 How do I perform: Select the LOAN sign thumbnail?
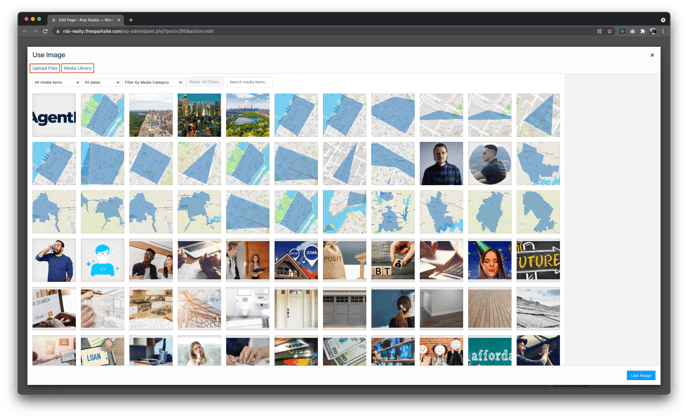point(102,350)
